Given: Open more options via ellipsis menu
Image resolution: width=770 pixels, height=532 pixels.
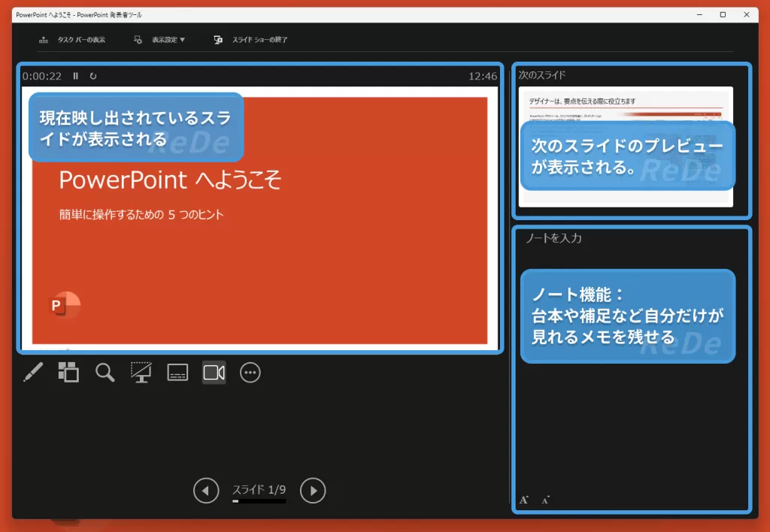Looking at the screenshot, I should [250, 372].
